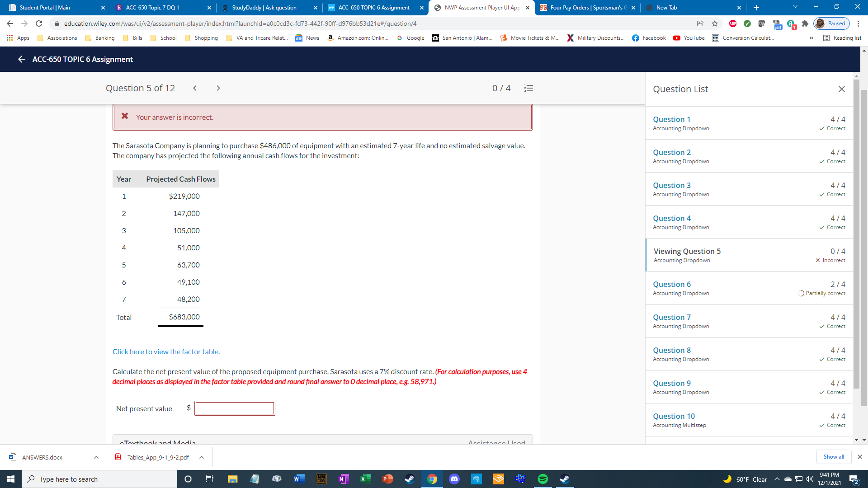Close the Question List panel
Screen dimensions: 868x488
coord(841,89)
